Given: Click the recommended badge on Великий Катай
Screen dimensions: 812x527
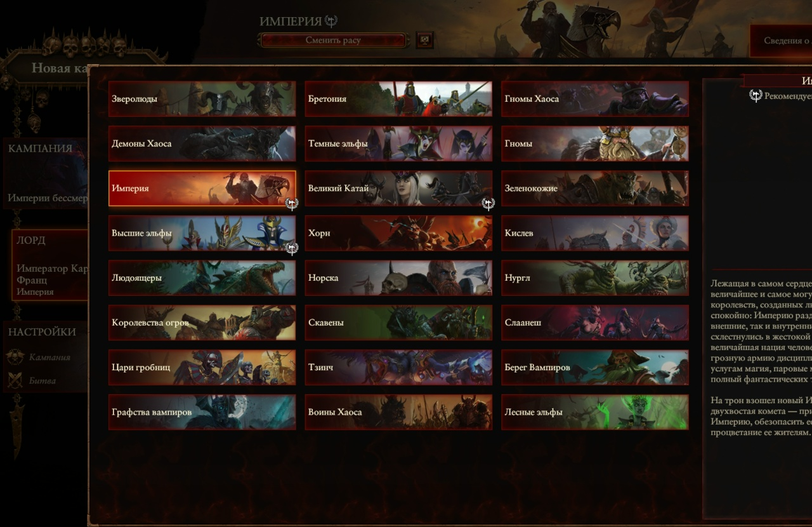Looking at the screenshot, I should (x=488, y=204).
